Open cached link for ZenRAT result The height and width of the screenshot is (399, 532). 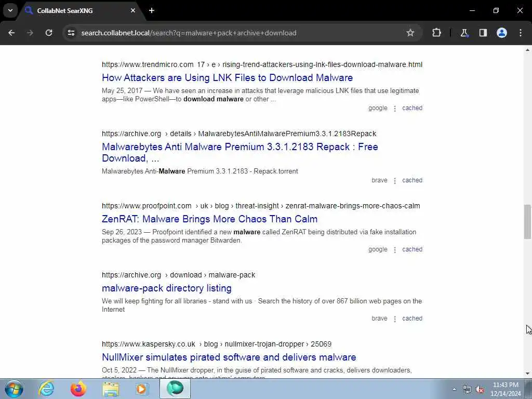coord(412,249)
